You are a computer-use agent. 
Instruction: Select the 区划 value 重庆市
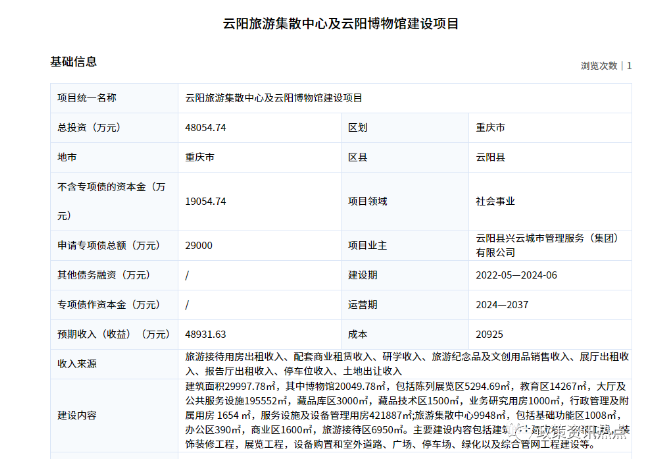[490, 128]
